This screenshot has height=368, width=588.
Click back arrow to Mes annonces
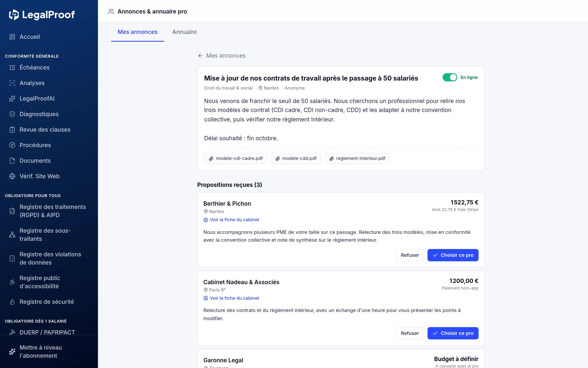click(x=200, y=56)
